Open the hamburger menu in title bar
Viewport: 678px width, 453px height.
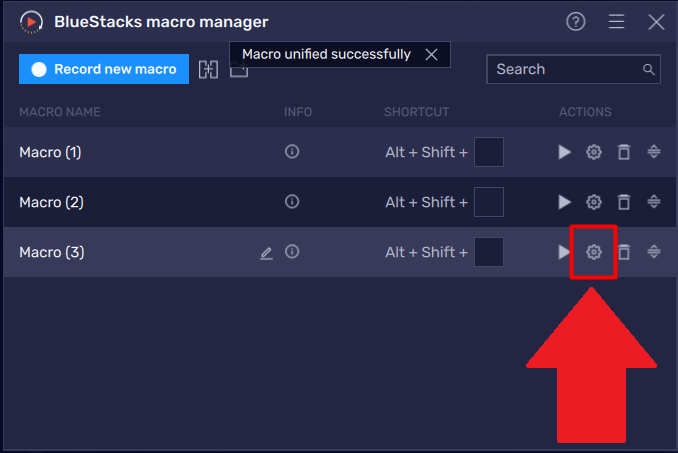616,22
